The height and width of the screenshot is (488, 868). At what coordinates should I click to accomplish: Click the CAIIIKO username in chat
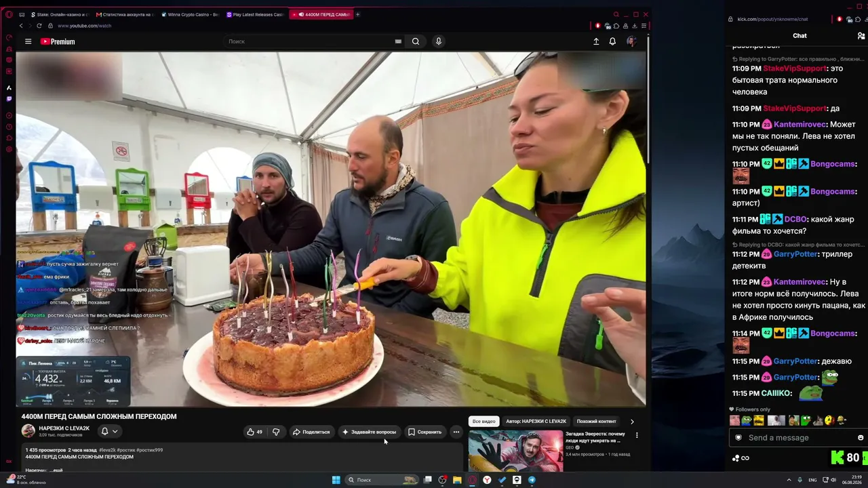point(775,394)
